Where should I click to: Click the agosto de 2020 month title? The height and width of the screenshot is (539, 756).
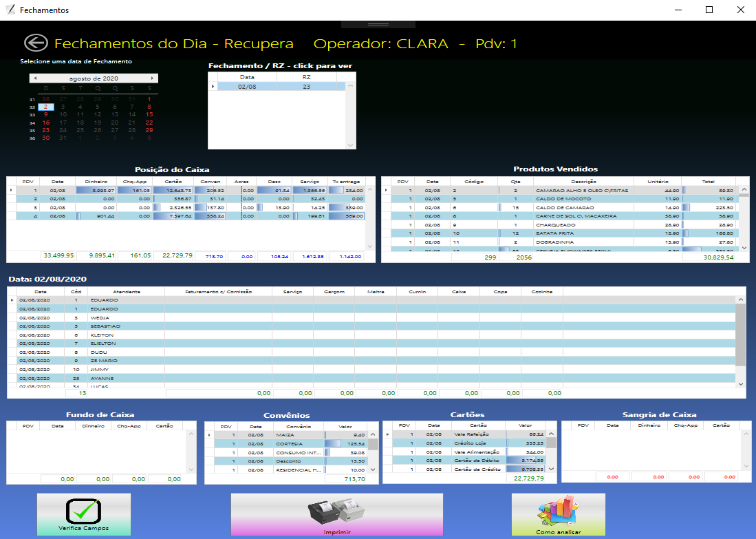pos(94,78)
